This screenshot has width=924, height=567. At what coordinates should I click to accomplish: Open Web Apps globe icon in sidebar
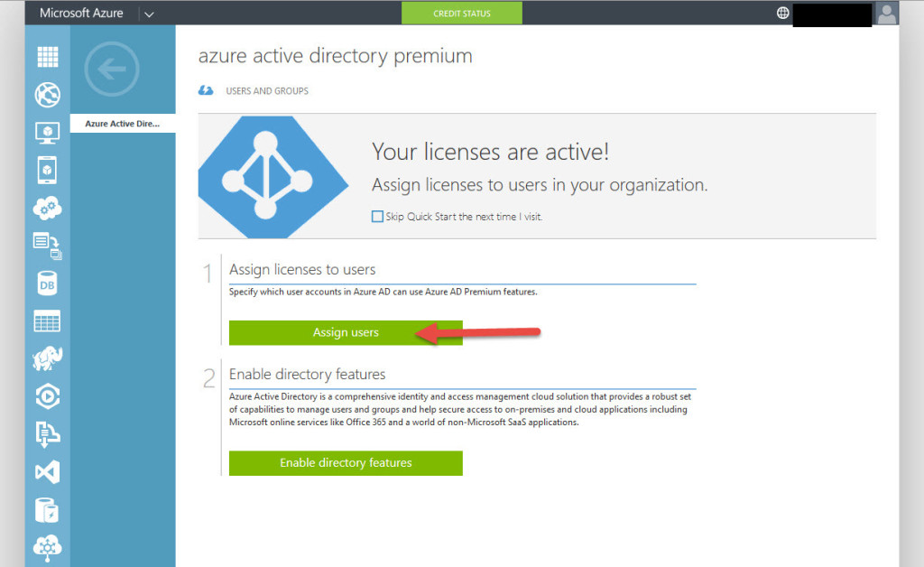(47, 94)
